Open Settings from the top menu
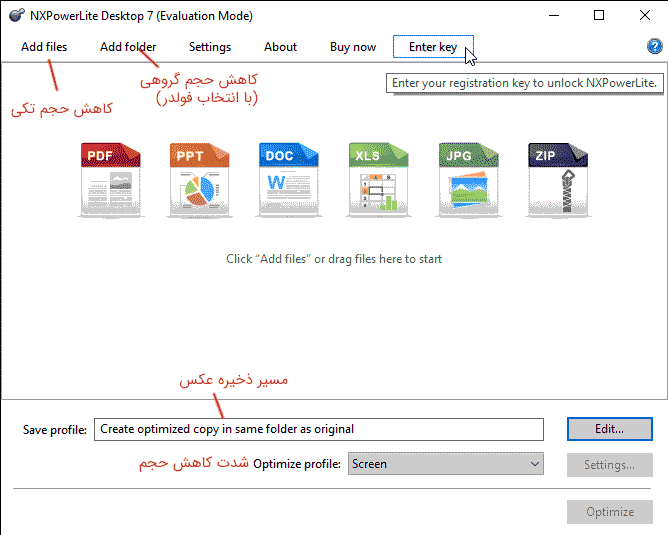This screenshot has height=535, width=668. [x=210, y=47]
